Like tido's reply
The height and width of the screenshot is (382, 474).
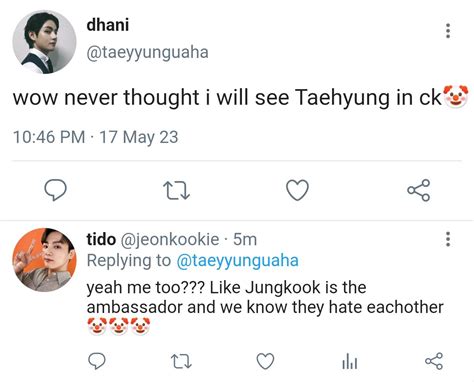tap(266, 361)
